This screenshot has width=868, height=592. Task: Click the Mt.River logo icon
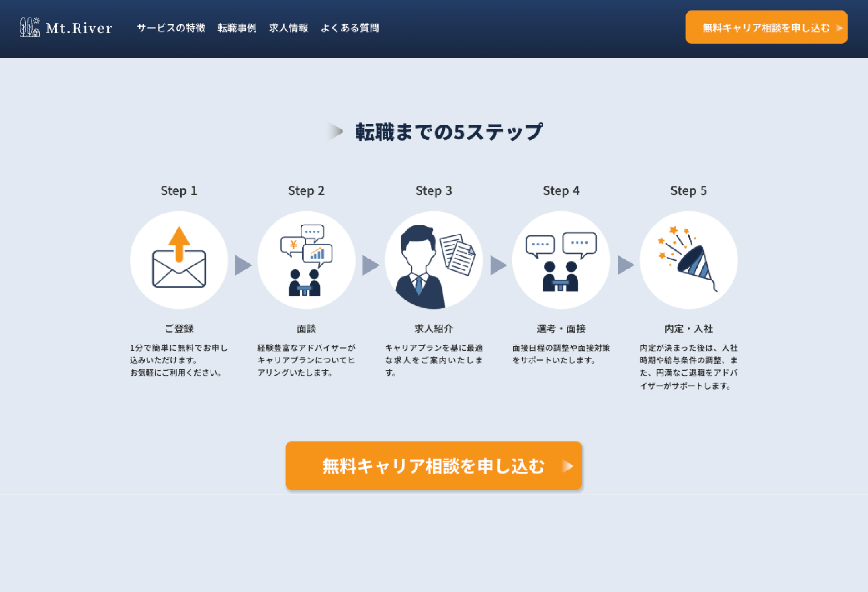(30, 27)
